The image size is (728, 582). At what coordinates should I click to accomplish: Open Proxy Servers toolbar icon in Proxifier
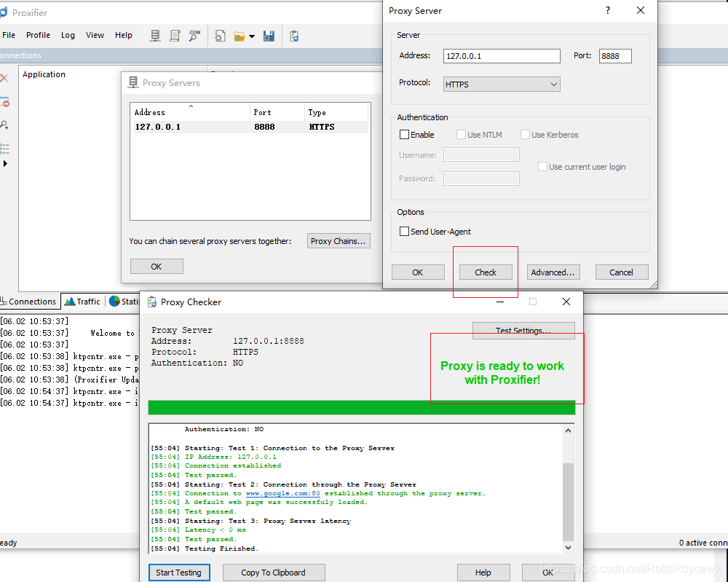coord(155,36)
